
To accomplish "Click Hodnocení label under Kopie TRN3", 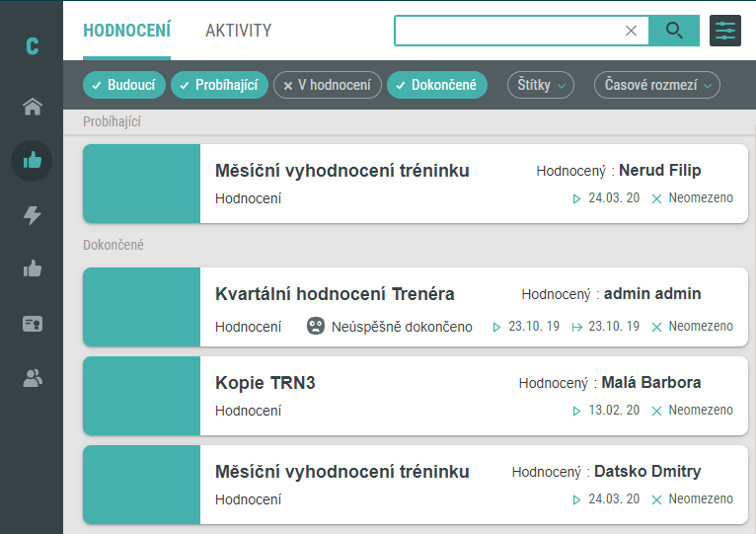I will (248, 411).
